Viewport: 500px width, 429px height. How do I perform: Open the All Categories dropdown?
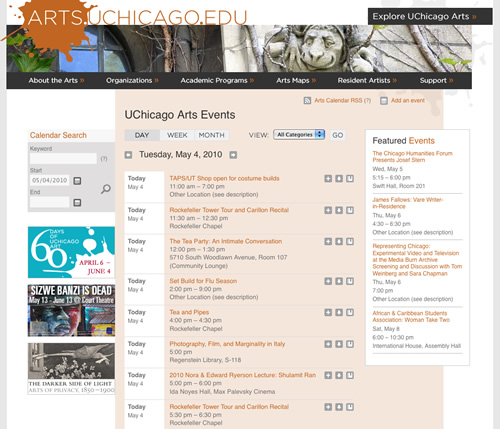pyautogui.click(x=299, y=135)
